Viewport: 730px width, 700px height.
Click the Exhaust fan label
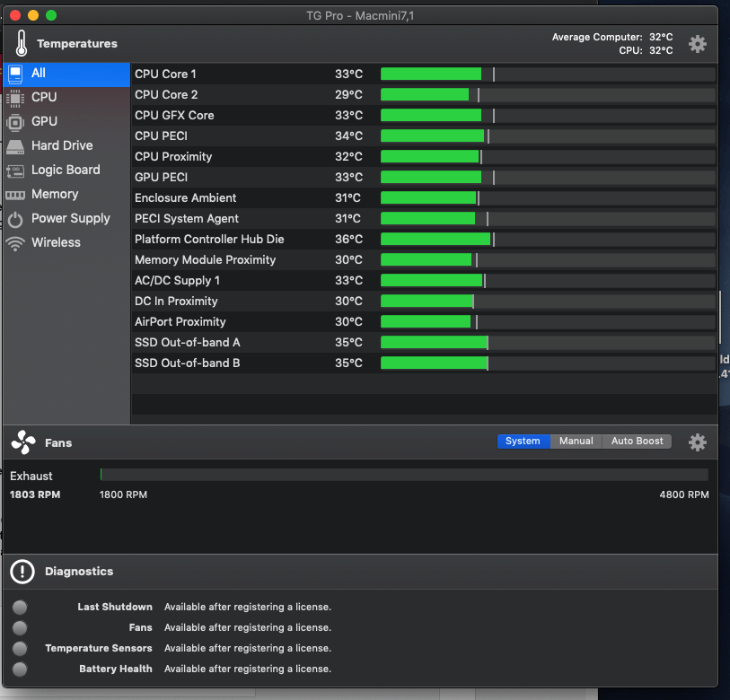(31, 477)
